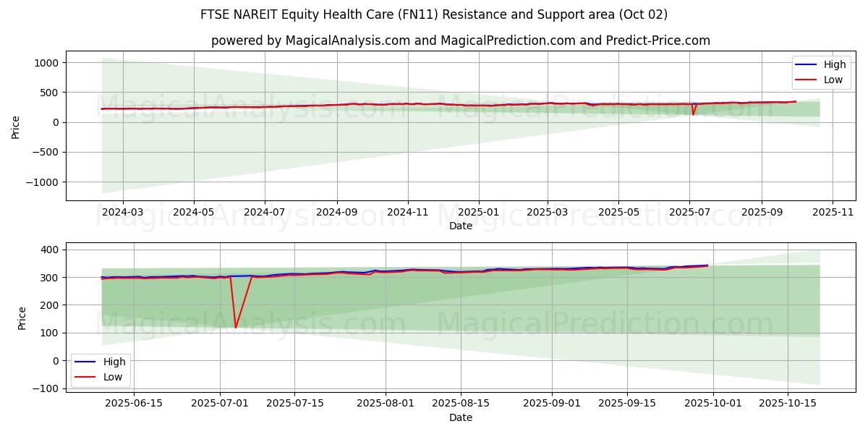This screenshot has width=868, height=434.
Task: Click the 2025-08-01 date tick on bottom chart
Action: click(x=386, y=404)
